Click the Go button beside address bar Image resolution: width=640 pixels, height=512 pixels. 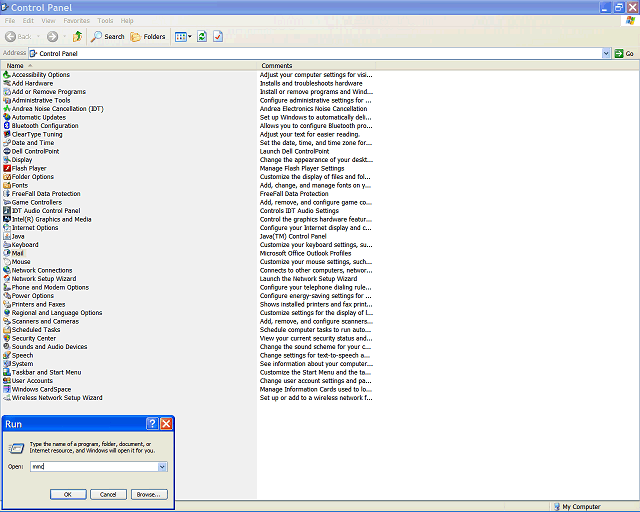[x=624, y=53]
